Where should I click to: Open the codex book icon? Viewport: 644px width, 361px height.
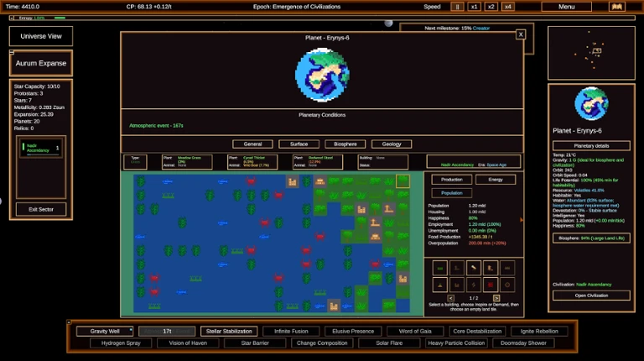[x=617, y=7]
